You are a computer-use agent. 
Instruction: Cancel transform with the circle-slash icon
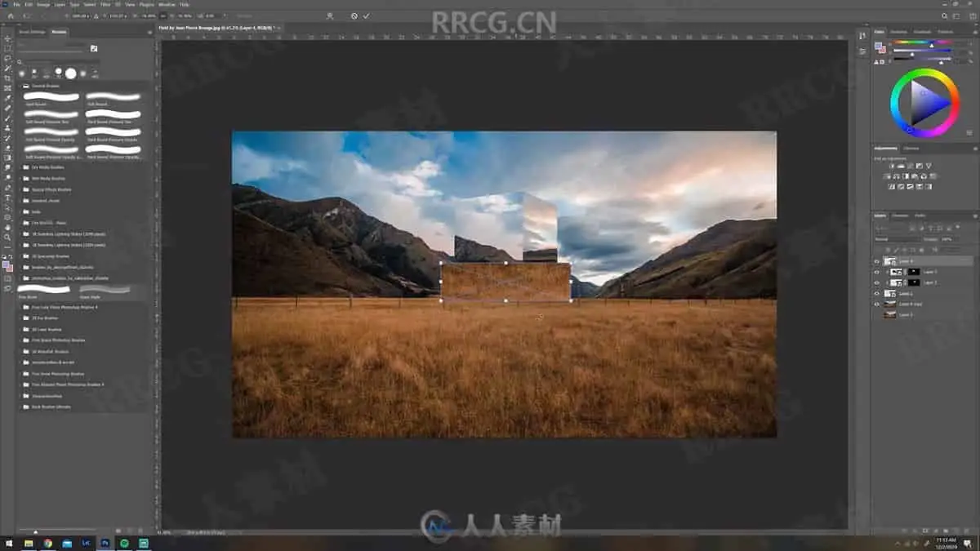(x=354, y=16)
